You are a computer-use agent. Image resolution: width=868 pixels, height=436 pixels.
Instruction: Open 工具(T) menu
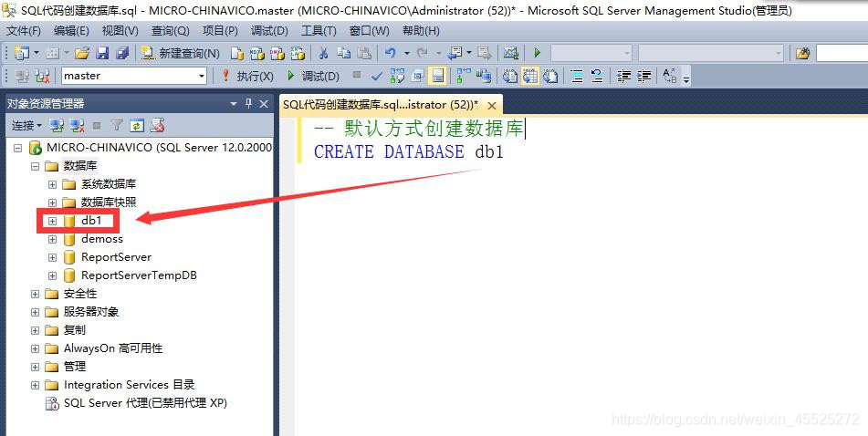[319, 30]
